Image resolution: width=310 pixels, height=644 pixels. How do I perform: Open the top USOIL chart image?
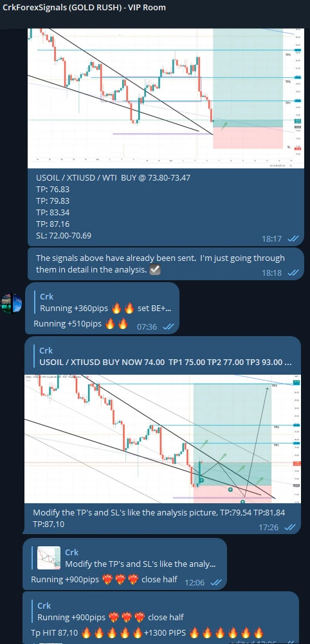pyautogui.click(x=166, y=98)
